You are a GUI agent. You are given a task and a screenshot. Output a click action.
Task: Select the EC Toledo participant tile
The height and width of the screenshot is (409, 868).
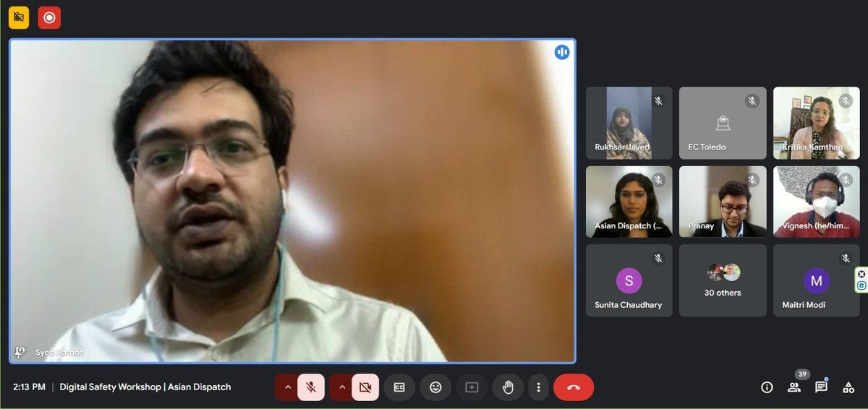[723, 123]
